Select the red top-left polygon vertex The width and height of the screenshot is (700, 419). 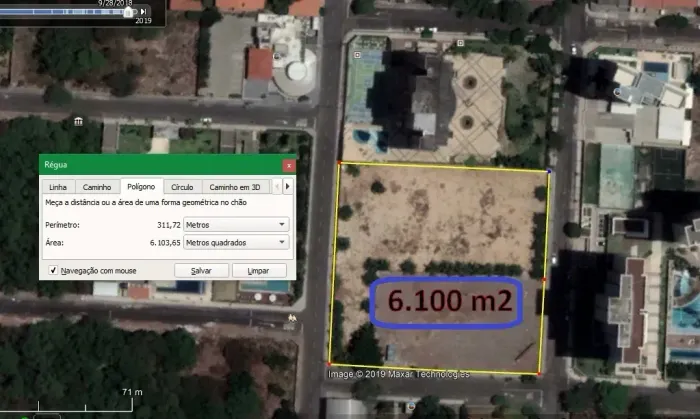click(x=339, y=162)
